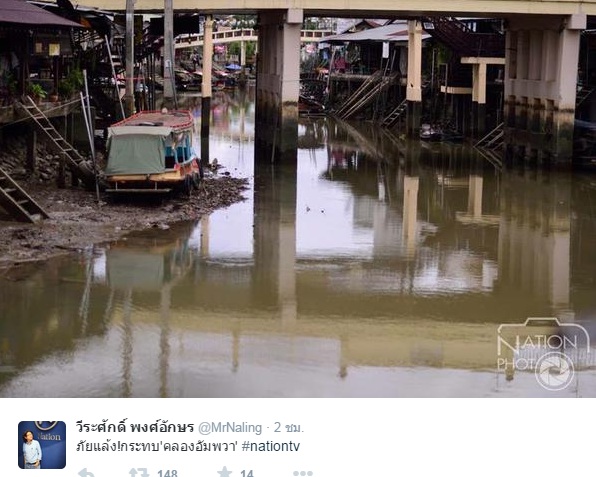Open the Nation Photo camera watermark logo
This screenshot has height=477, width=596.
[544, 354]
